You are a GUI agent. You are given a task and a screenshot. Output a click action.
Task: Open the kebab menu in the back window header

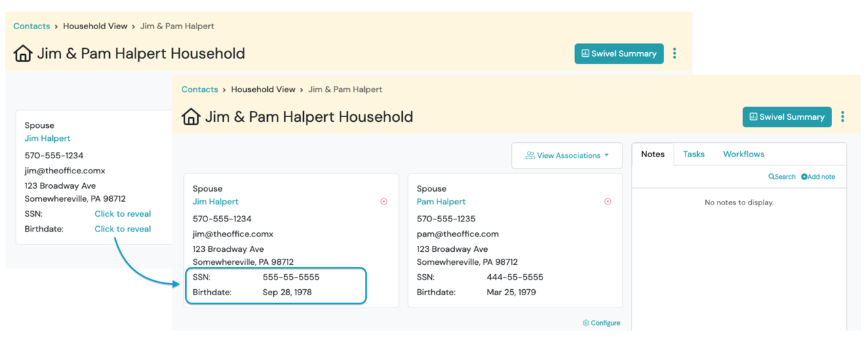point(674,53)
